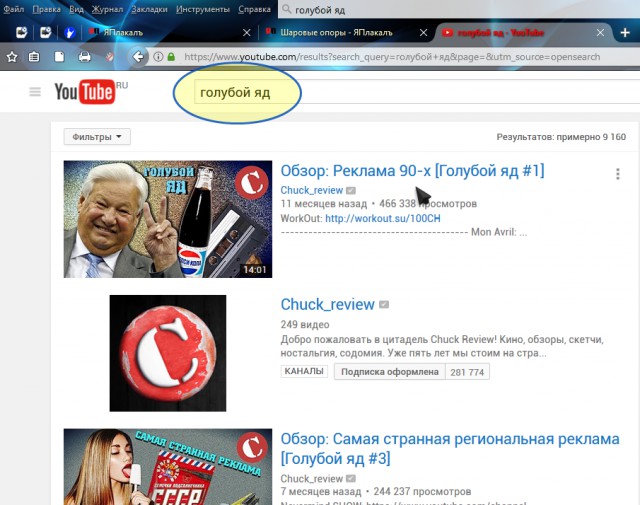Click the green padlock security icon

coord(171,57)
